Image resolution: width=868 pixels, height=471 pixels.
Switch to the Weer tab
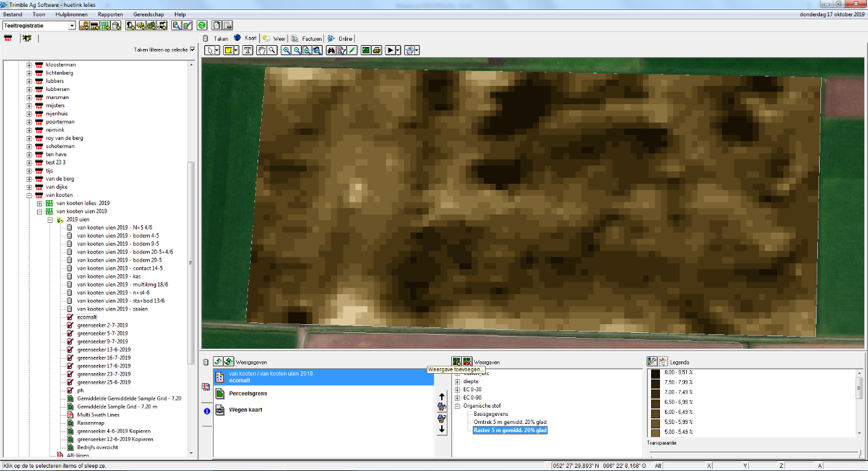tap(274, 38)
